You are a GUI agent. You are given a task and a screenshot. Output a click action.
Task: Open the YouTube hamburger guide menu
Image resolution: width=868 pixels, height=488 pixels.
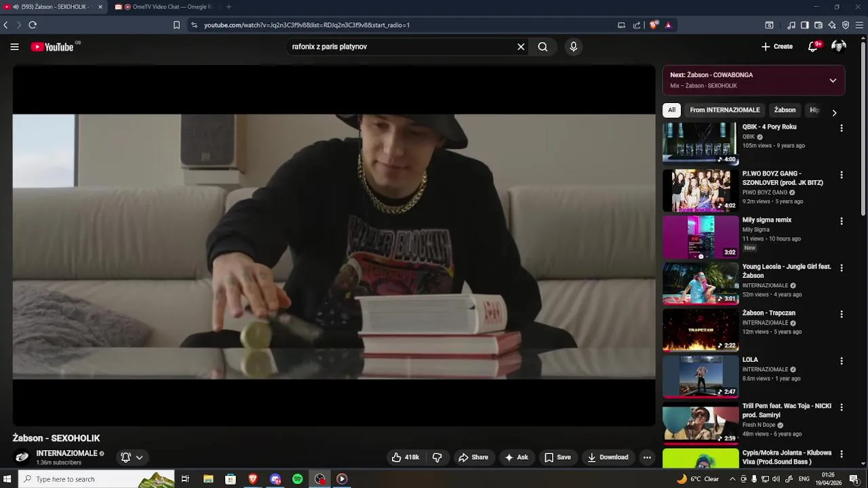tap(14, 47)
